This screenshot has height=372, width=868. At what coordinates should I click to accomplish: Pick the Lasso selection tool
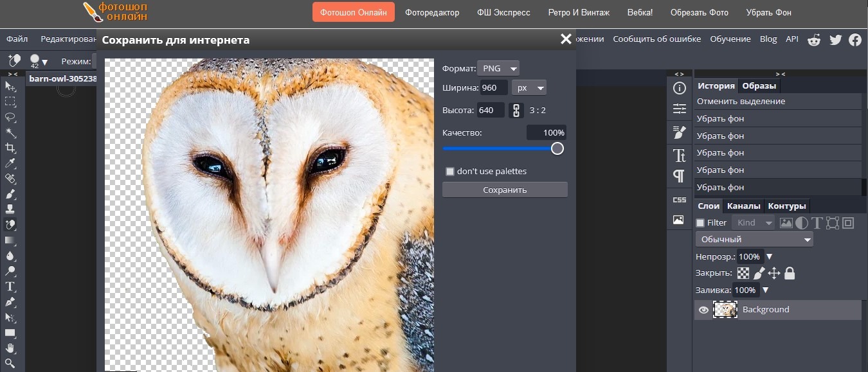(x=10, y=117)
